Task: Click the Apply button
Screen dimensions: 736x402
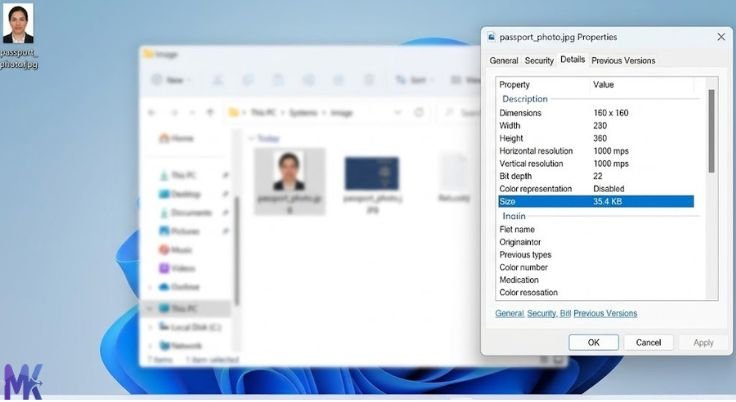Action: [703, 342]
